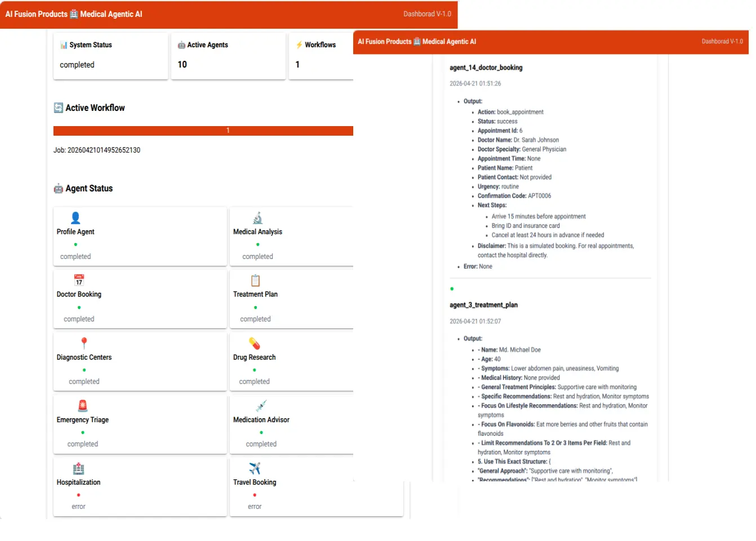Click 'Doctor Specialty: General Physician' line
Image resolution: width=756 pixels, height=541 pixels.
tap(522, 149)
